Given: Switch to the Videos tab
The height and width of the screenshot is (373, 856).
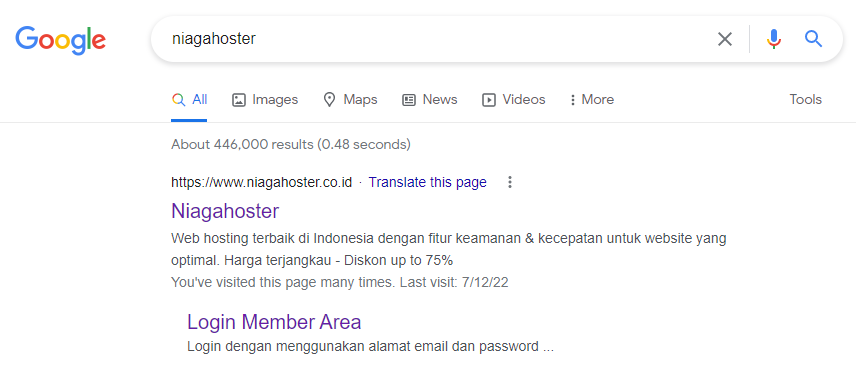Looking at the screenshot, I should (x=514, y=100).
